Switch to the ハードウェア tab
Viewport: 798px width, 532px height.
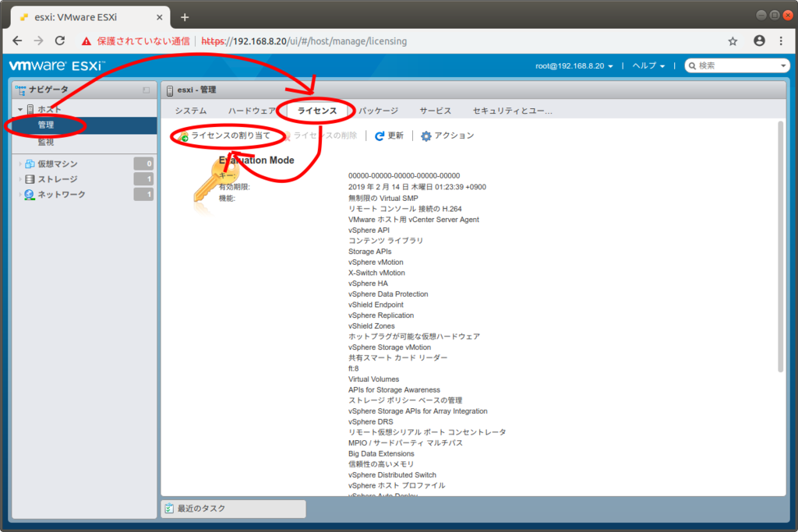pos(252,111)
